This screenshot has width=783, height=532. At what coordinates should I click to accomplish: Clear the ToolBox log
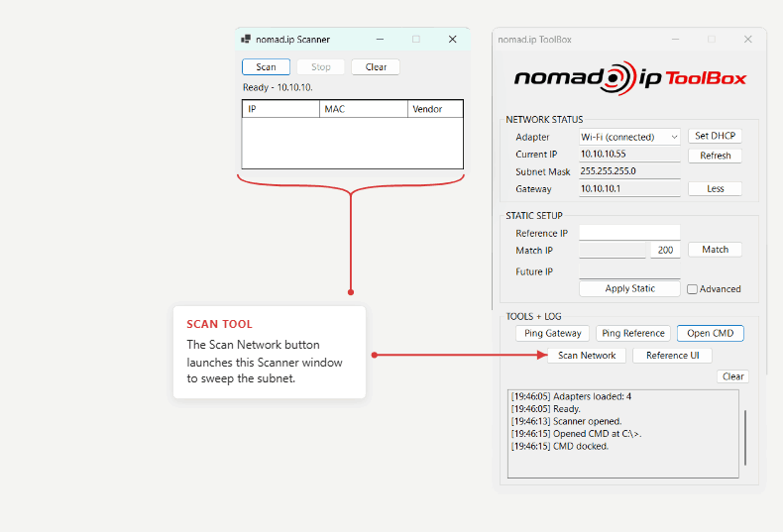point(733,376)
